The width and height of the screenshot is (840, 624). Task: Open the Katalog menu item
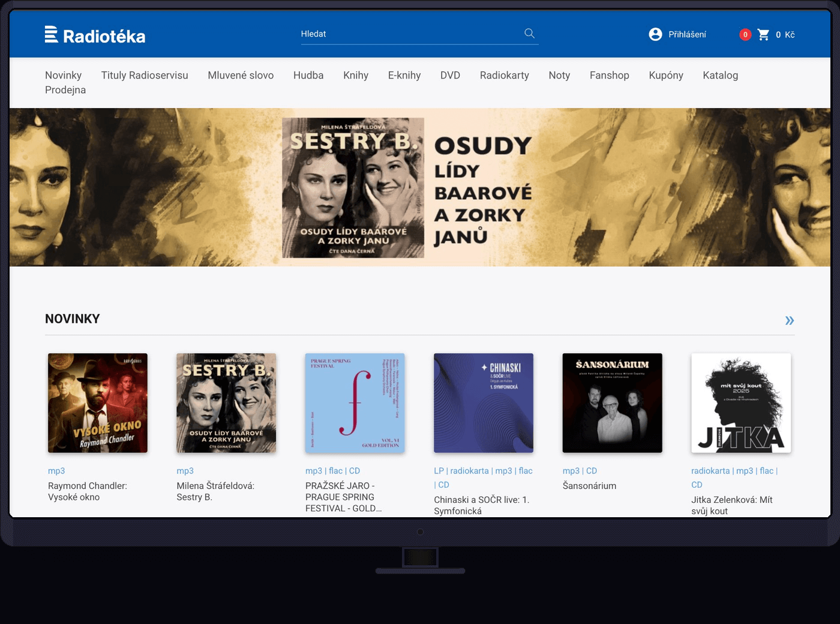[720, 76]
